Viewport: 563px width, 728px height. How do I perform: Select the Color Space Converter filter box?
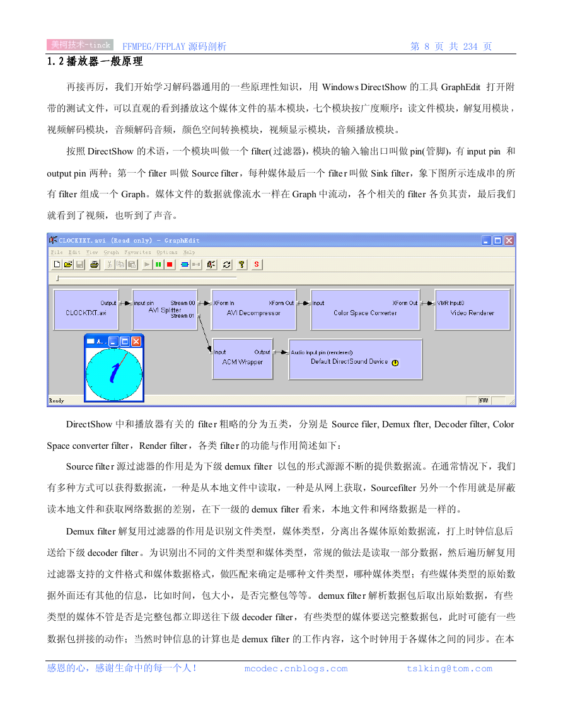pyautogui.click(x=365, y=309)
